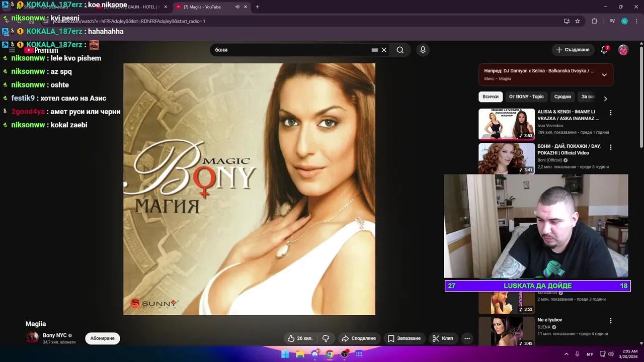Viewport: 644px width, 362px height.
Task: Click the Ivan Vezenkov channel name
Action: (x=550, y=126)
